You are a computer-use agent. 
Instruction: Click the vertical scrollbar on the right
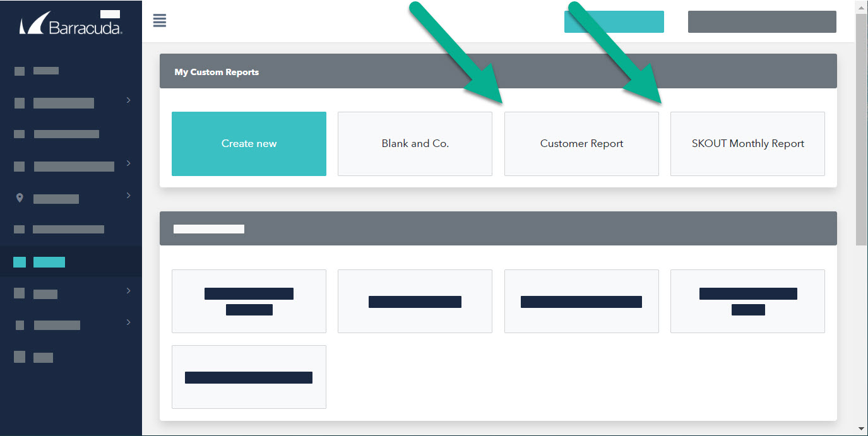click(859, 126)
